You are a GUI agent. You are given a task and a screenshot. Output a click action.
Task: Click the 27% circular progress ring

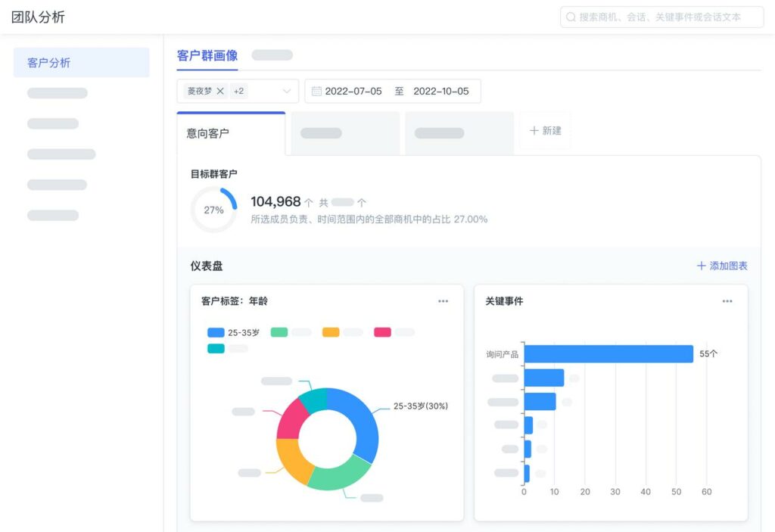pyautogui.click(x=213, y=210)
